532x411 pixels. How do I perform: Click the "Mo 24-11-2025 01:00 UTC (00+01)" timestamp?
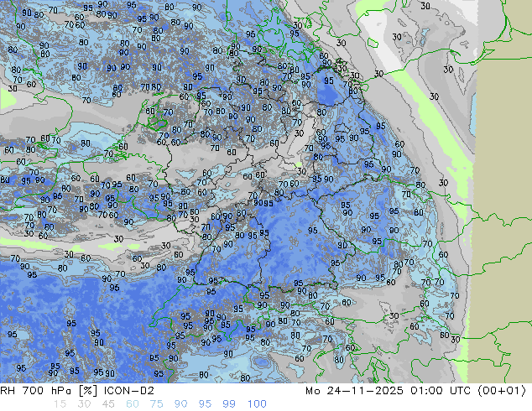coord(415,391)
